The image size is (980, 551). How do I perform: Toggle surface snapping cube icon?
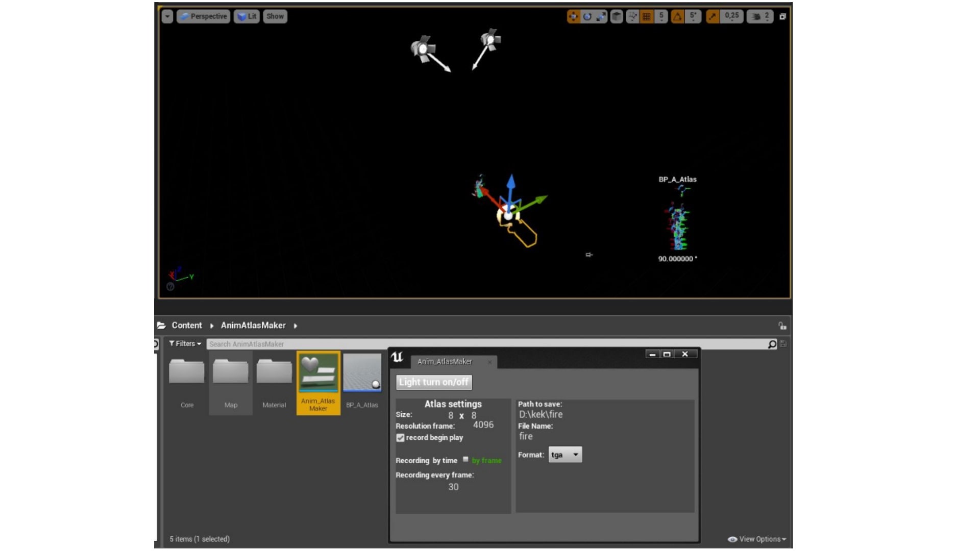coord(616,16)
